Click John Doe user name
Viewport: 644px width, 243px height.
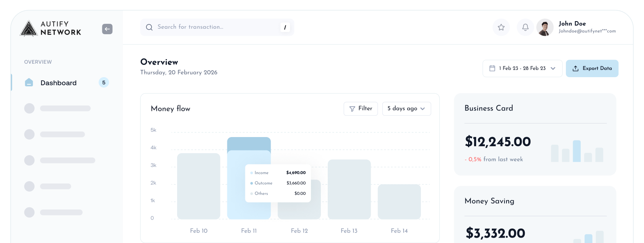tap(572, 23)
